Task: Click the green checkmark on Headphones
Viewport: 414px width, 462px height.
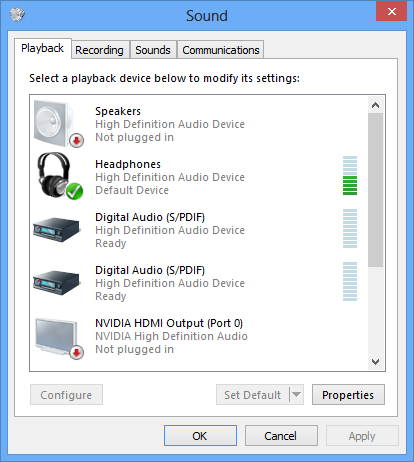Action: pos(74,191)
